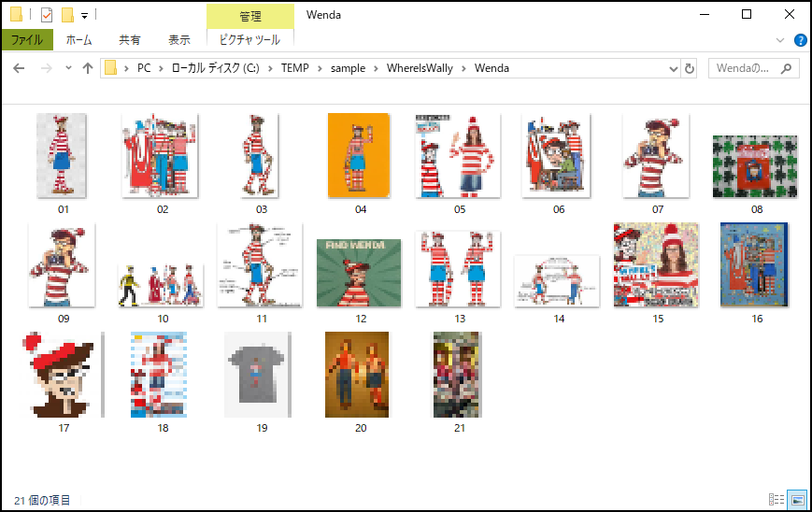Select image thumbnail 03
This screenshot has height=512, width=812.
click(x=260, y=155)
